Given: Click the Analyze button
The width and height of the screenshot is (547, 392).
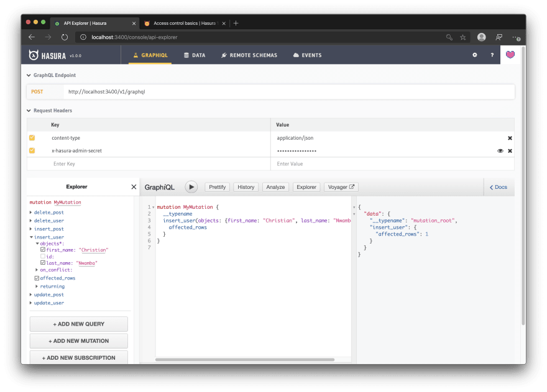Looking at the screenshot, I should (275, 187).
